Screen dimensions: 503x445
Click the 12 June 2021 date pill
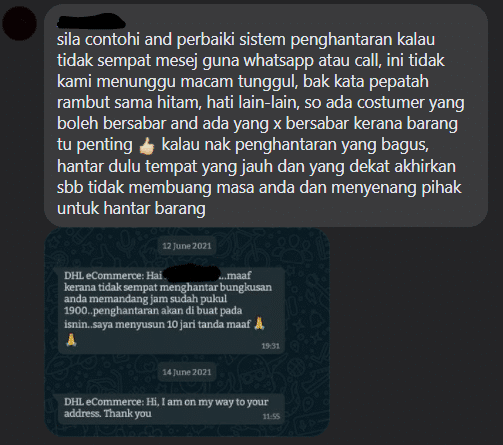tap(187, 246)
